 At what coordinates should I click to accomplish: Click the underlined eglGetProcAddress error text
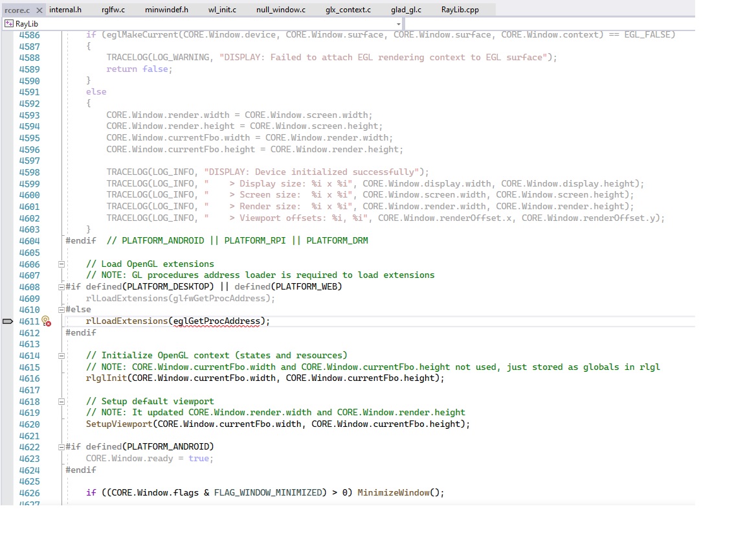[x=216, y=321]
